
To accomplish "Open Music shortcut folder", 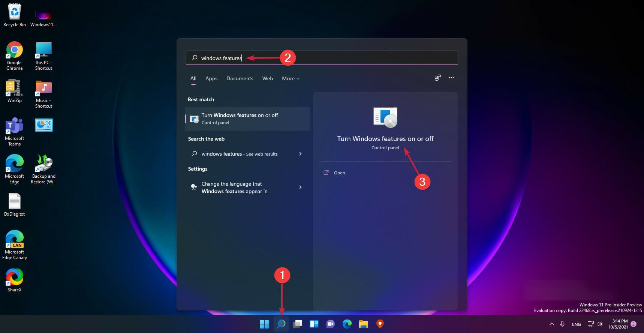I will 43,94.
